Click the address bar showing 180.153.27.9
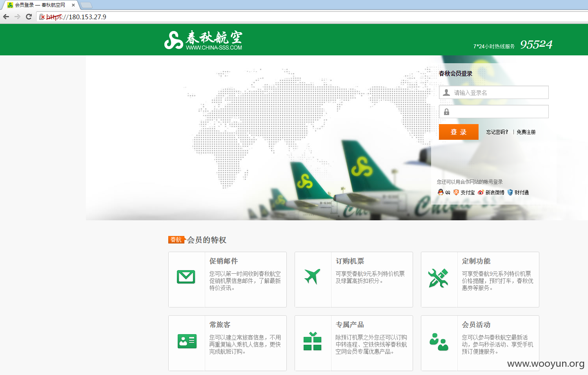Screen dimensions: 588x375 pyautogui.click(x=312, y=17)
